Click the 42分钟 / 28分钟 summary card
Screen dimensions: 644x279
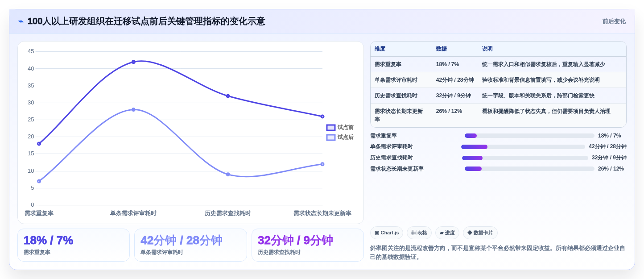coord(190,245)
